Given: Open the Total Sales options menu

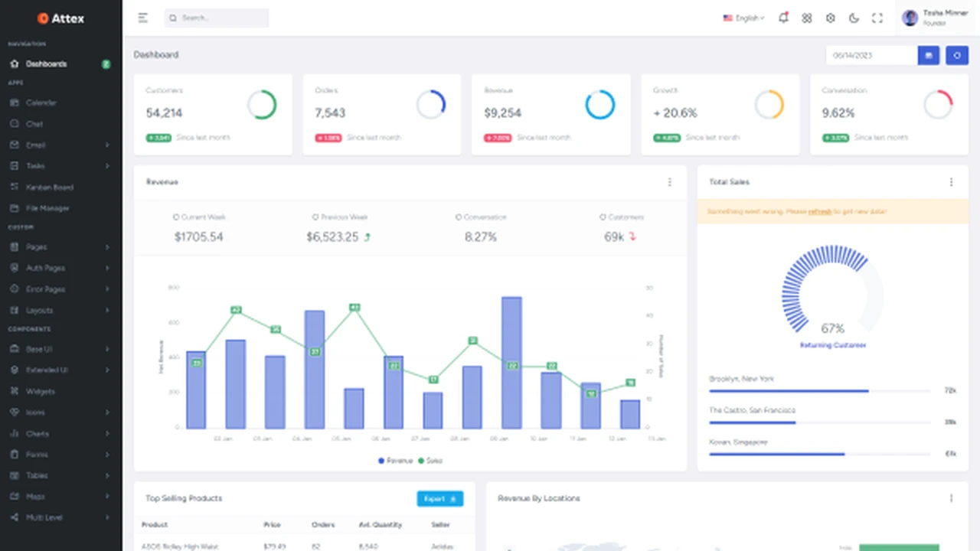Looking at the screenshot, I should click(952, 182).
